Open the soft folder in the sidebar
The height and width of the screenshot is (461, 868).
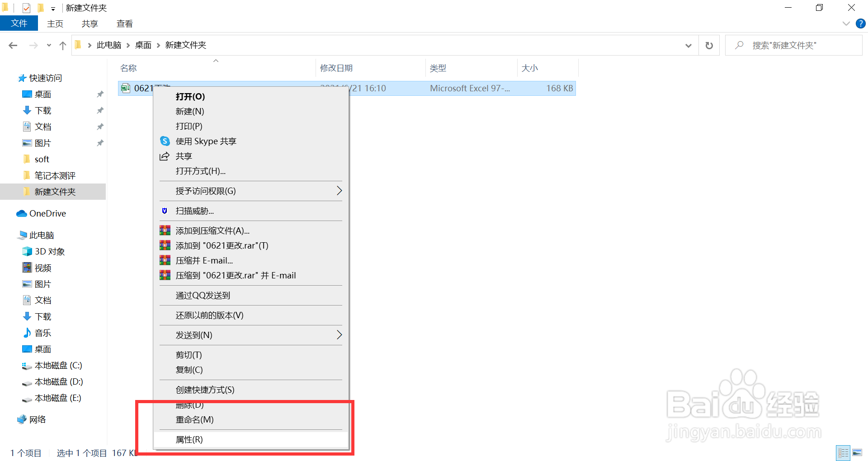pyautogui.click(x=42, y=159)
